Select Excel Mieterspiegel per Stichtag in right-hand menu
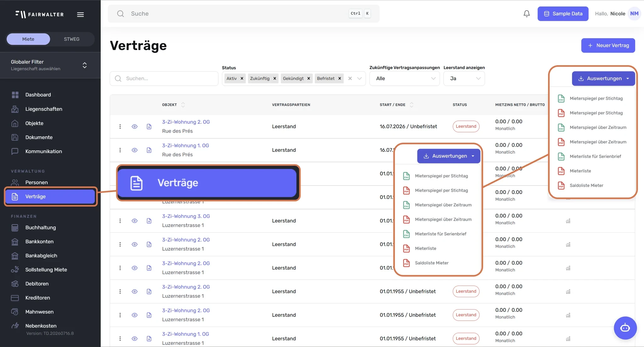 [592, 99]
